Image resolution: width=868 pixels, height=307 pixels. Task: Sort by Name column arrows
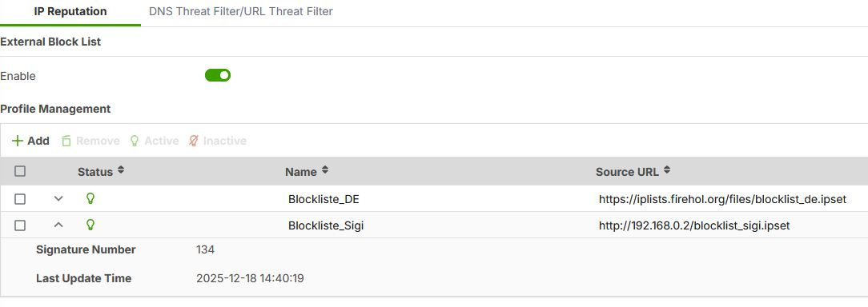pyautogui.click(x=325, y=171)
